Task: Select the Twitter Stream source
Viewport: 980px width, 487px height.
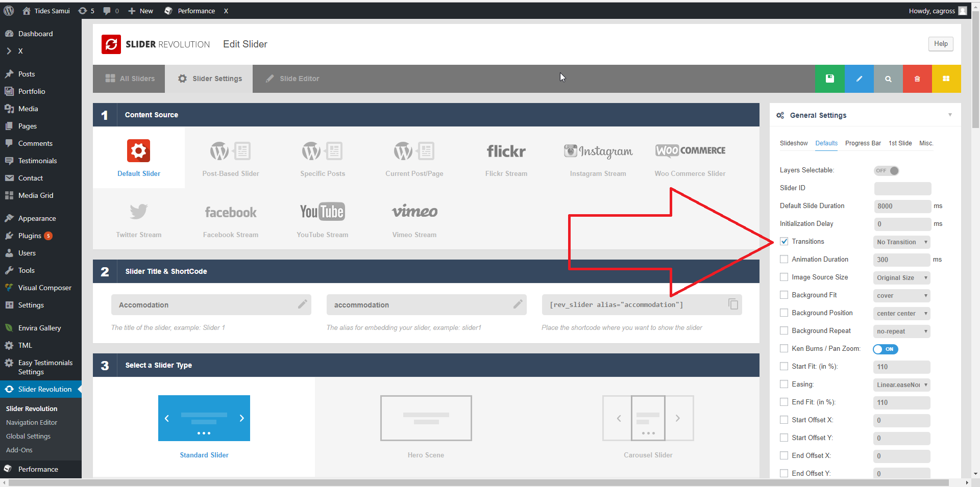Action: click(139, 211)
